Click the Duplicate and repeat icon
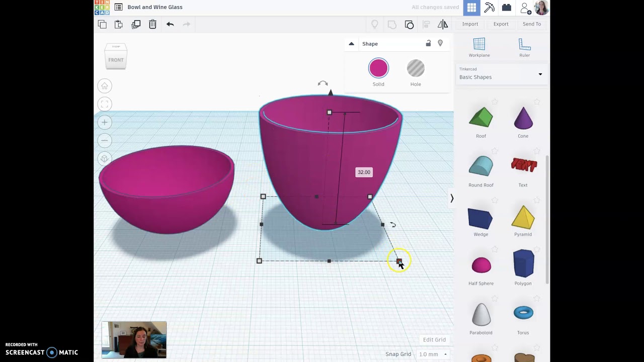 click(136, 24)
